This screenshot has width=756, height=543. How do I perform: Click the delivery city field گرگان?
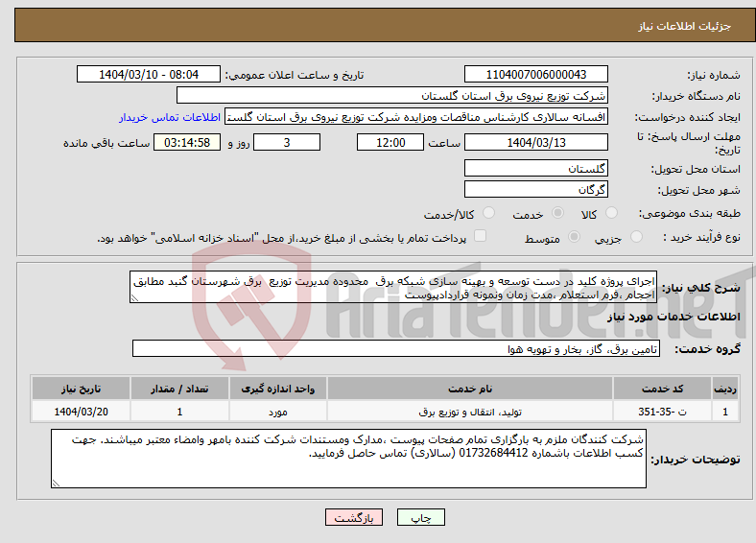(x=535, y=189)
